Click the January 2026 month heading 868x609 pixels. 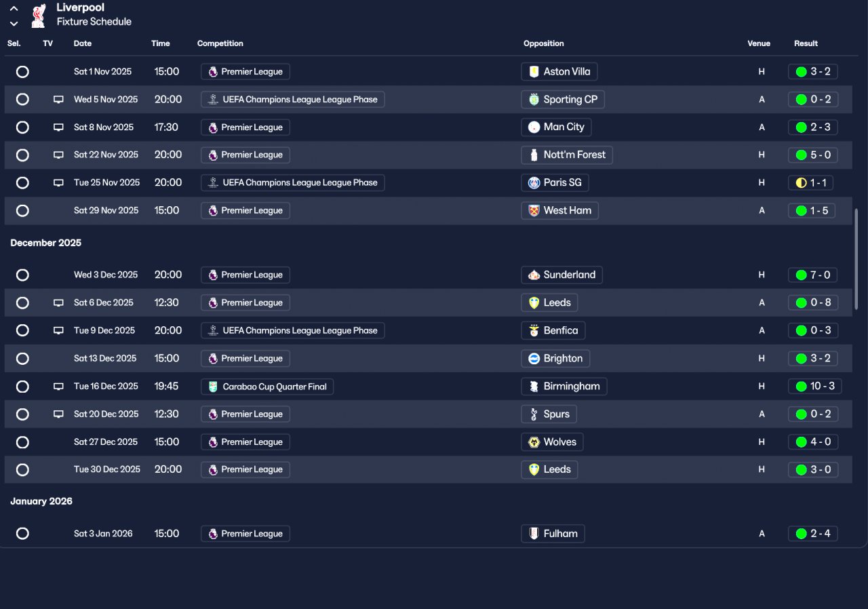41,501
